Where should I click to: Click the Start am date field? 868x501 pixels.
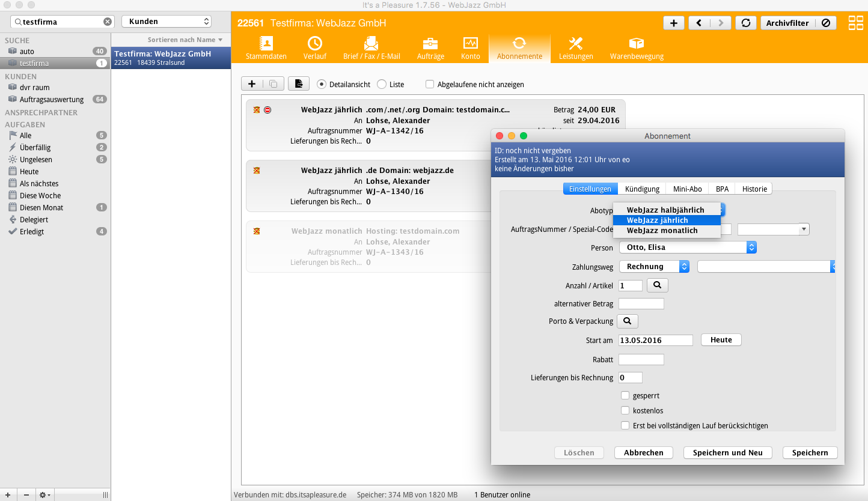(x=656, y=340)
